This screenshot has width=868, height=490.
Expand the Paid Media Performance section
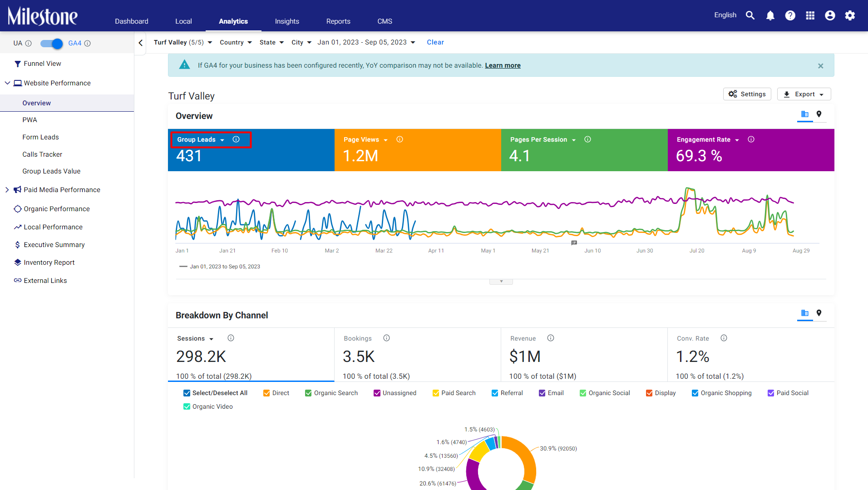7,190
